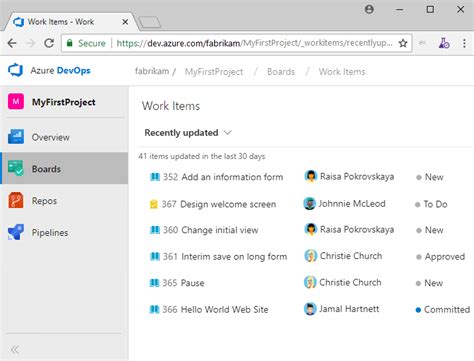Click book icon of item 360
Viewport: 474px width, 361px height.
[x=155, y=230]
